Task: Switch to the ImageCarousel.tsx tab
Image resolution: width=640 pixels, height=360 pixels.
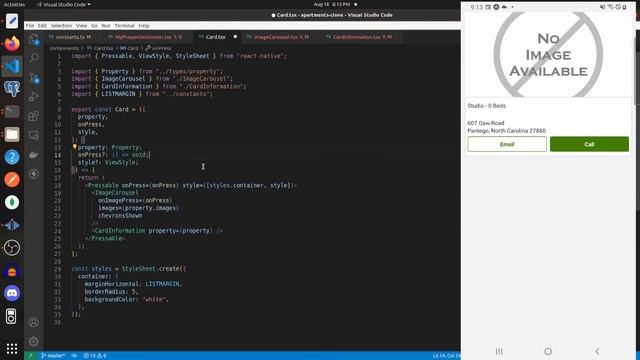Action: 280,37
